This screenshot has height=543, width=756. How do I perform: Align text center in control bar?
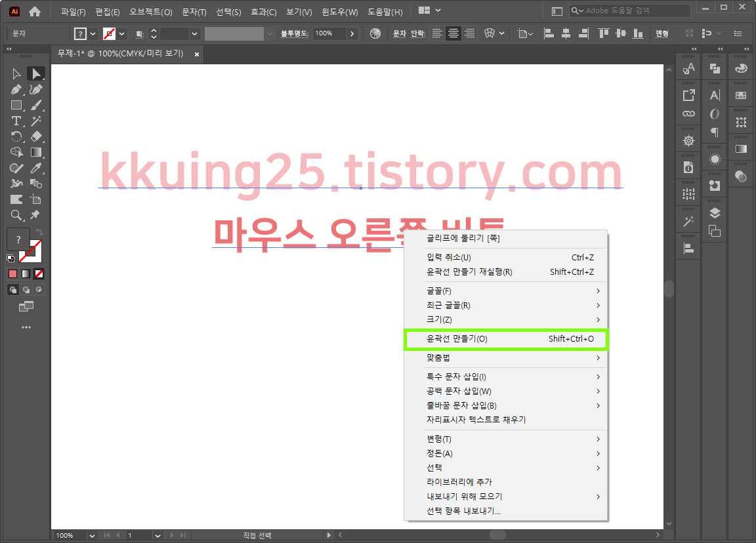(x=453, y=33)
